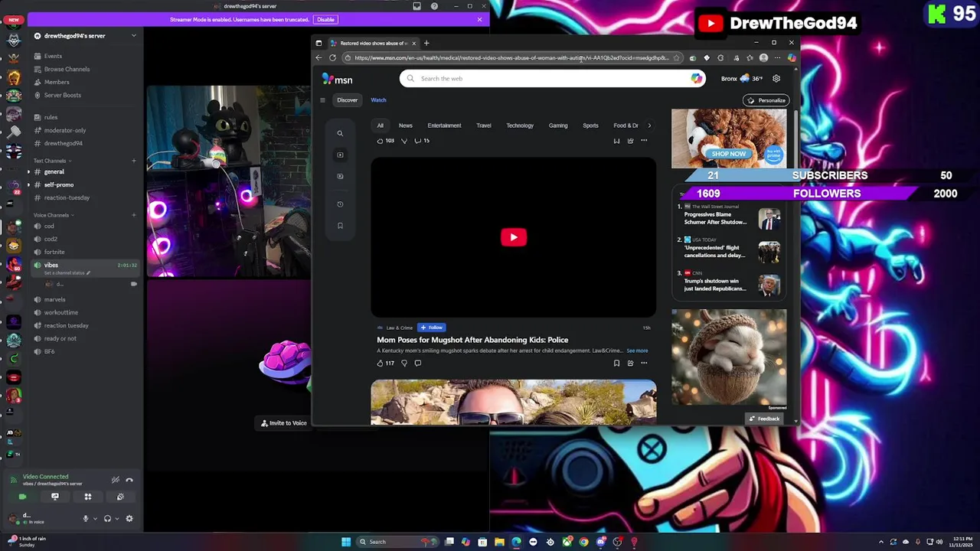
Task: Select the Entertainment category tab
Action: click(x=444, y=126)
